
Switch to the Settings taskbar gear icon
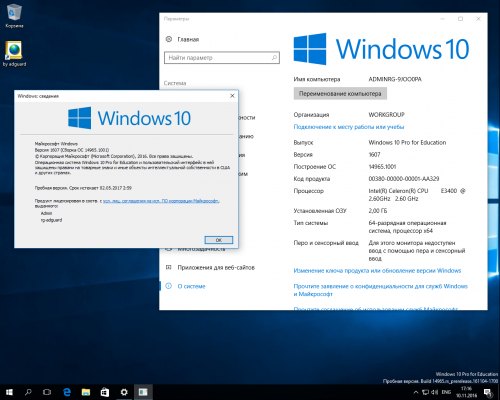(x=124, y=392)
